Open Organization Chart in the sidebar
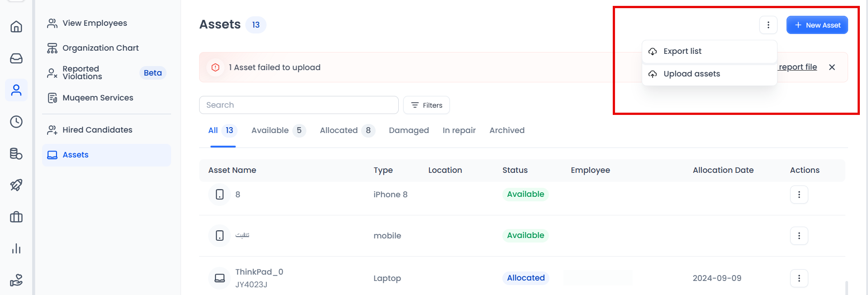 click(100, 48)
